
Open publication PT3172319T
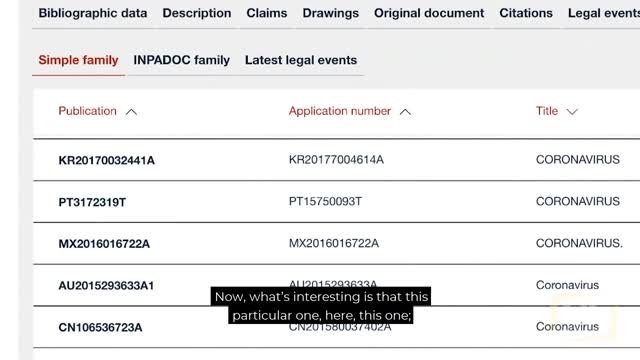(92, 202)
